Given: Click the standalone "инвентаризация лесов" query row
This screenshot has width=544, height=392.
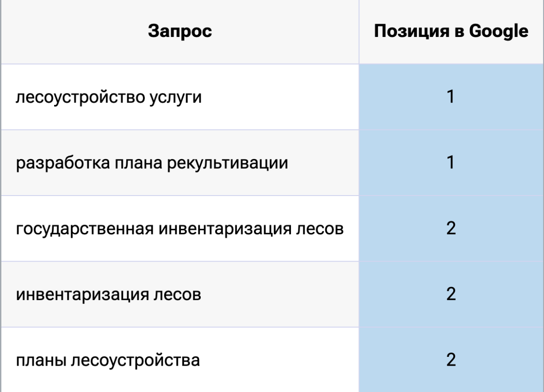Looking at the screenshot, I should [109, 294].
